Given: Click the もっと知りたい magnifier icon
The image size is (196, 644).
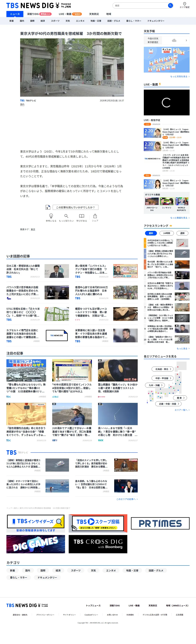Looking at the screenshot, I should [66, 216].
